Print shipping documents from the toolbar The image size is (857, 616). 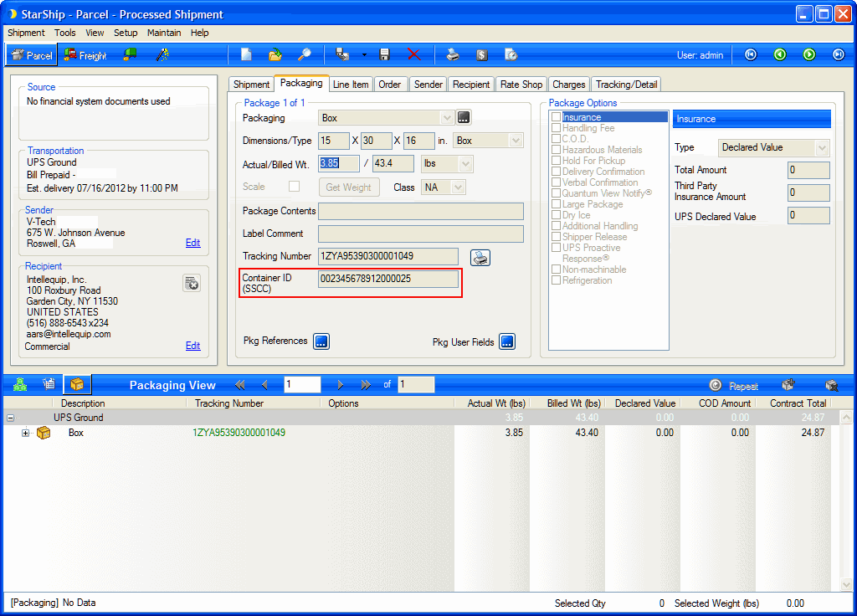pyautogui.click(x=453, y=54)
